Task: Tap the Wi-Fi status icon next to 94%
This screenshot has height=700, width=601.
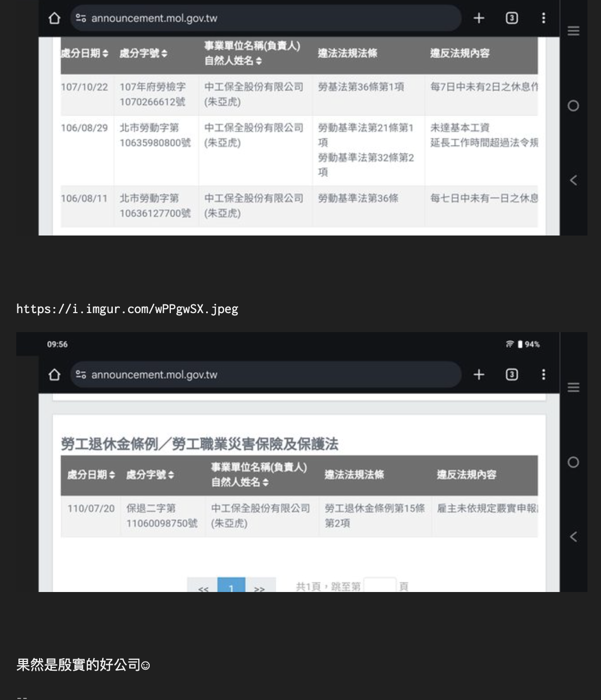Action: pos(510,344)
